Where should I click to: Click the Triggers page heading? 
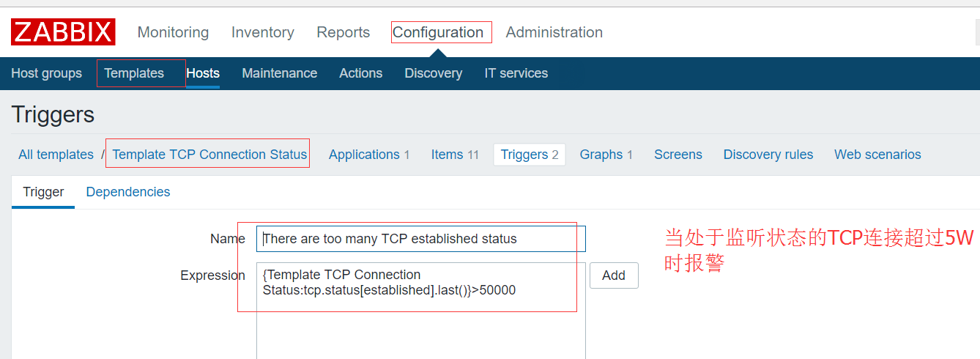53,115
